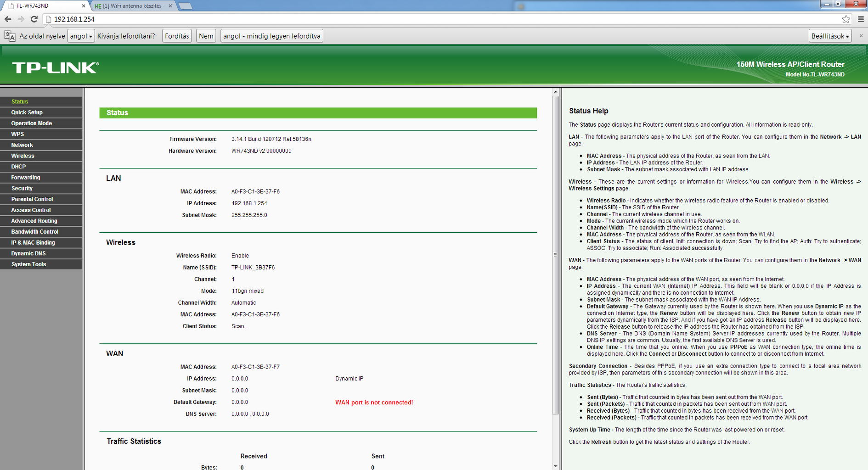
Task: Open Quick Setup in the sidebar
Action: tap(41, 112)
